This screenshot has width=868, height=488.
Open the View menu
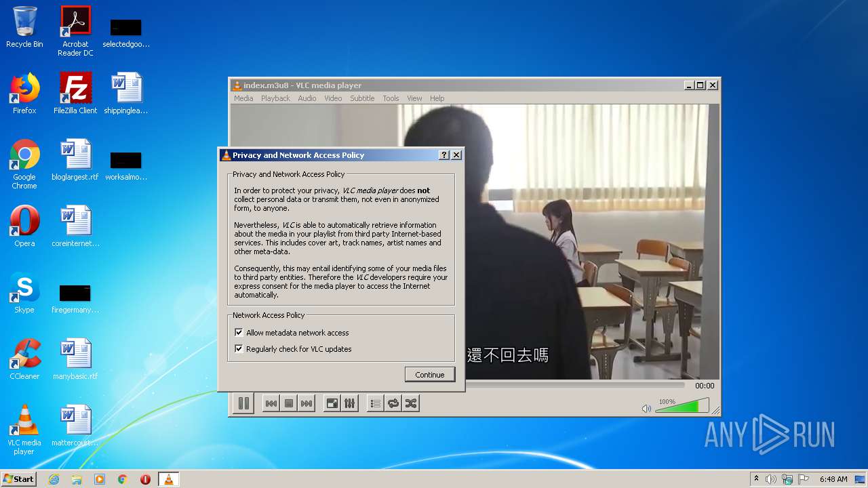click(414, 98)
